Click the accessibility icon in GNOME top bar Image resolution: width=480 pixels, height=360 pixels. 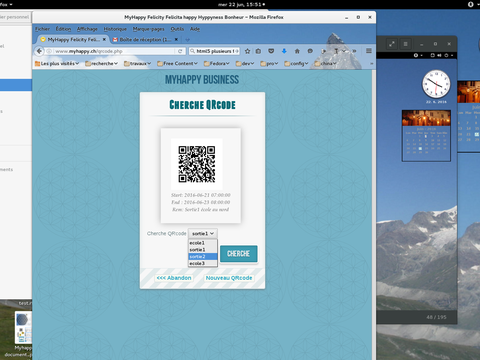point(471,4)
